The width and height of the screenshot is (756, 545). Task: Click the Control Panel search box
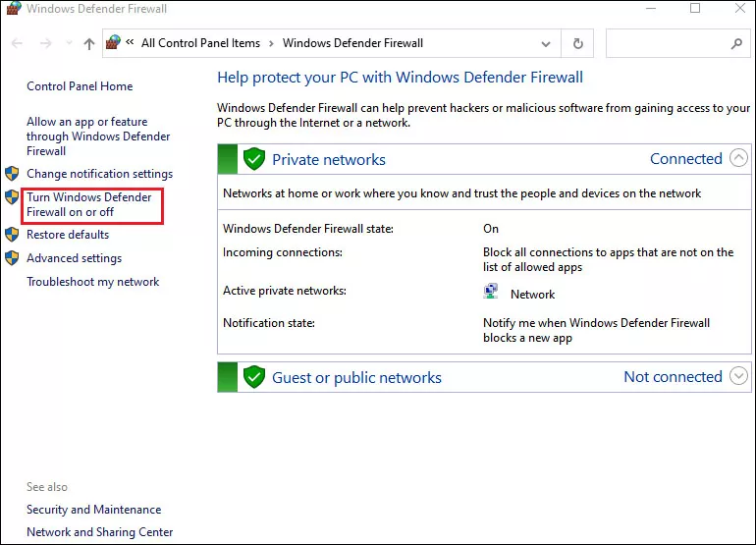[x=677, y=43]
